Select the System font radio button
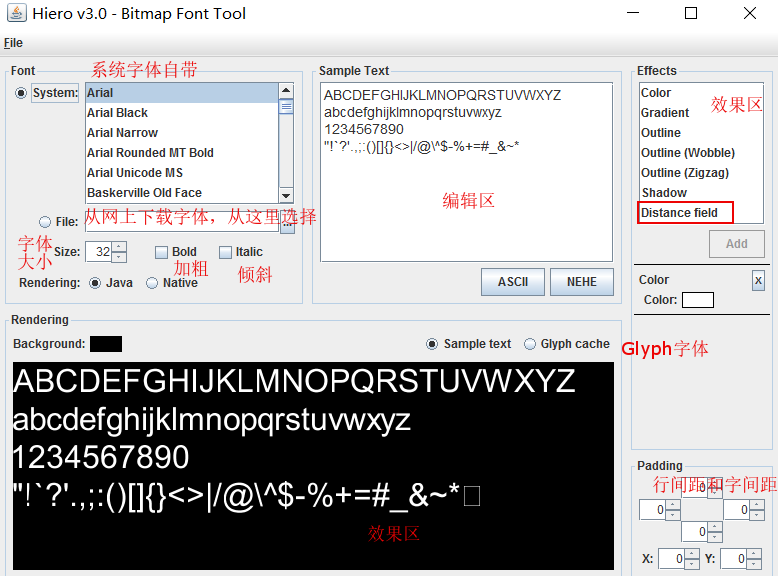 20,93
